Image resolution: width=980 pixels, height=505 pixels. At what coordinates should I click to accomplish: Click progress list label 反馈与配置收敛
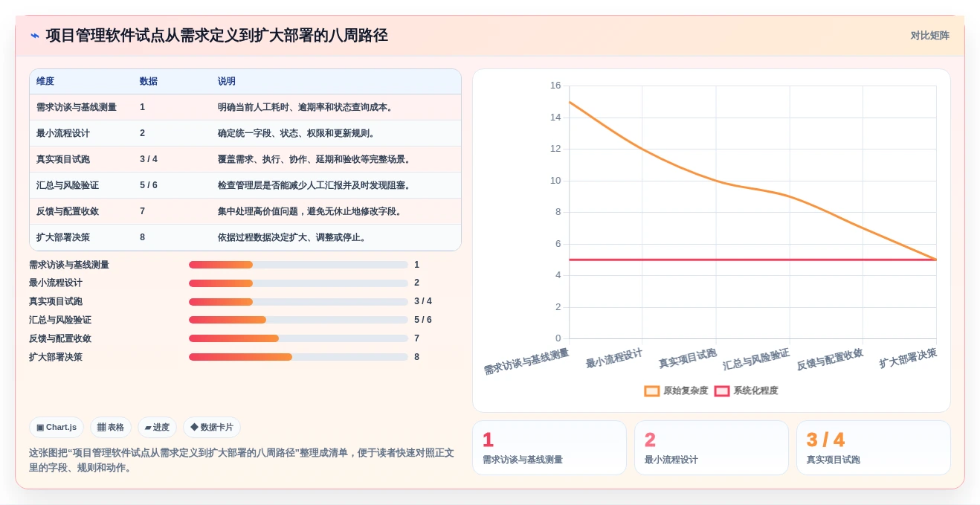click(60, 338)
